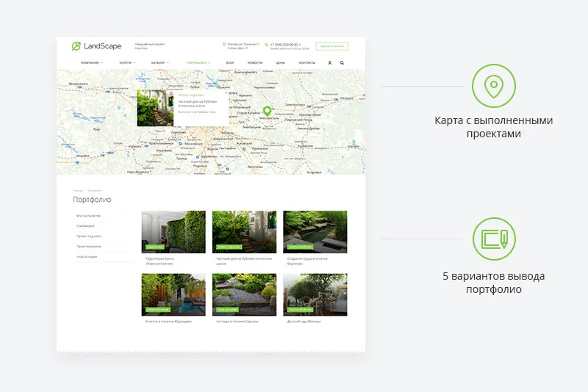Select Уход за садом sidebar category
Image resolution: width=588 pixels, height=392 pixels.
point(87,257)
